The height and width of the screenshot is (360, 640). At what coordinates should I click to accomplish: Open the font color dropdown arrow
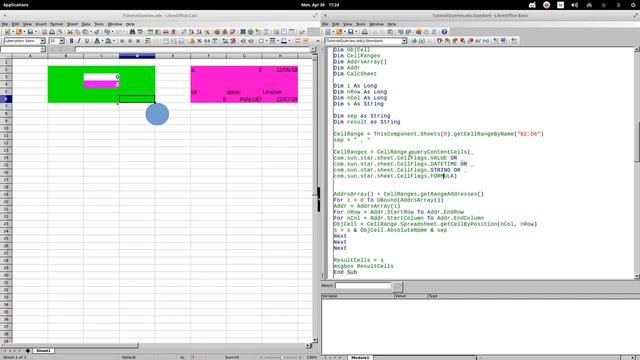click(x=102, y=41)
